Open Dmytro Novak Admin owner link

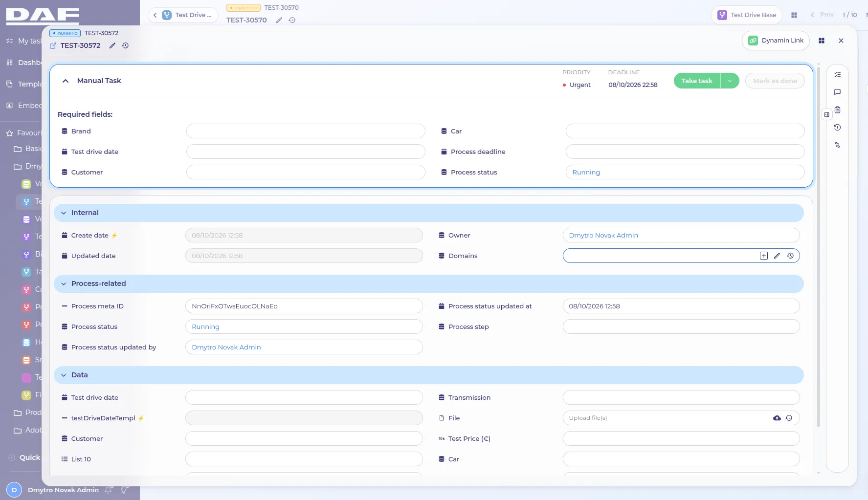pos(603,235)
